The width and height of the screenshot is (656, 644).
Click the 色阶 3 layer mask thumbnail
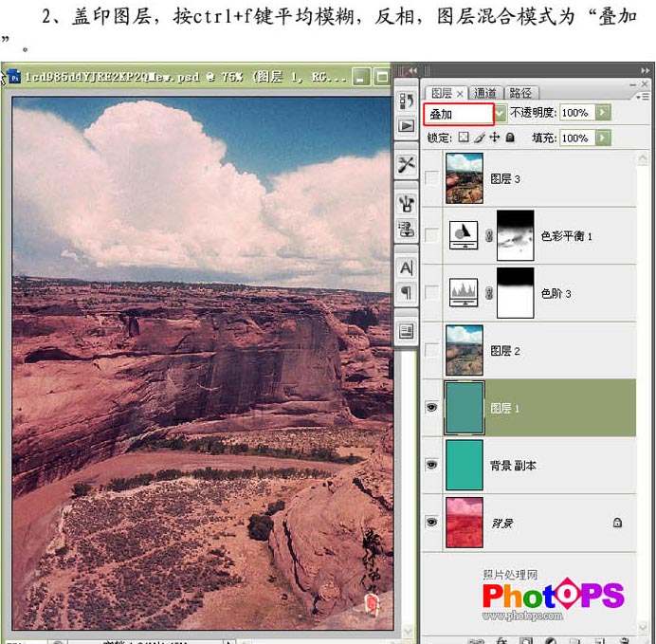pos(515,293)
